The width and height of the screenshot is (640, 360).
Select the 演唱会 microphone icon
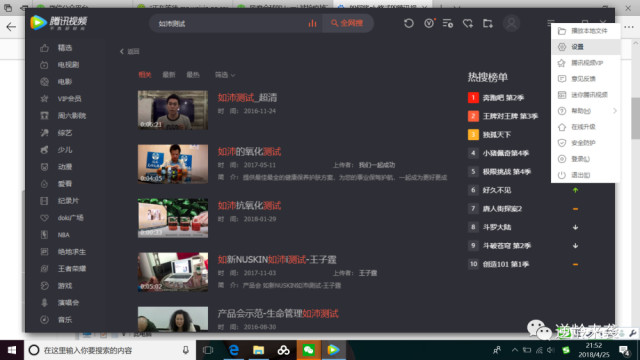pyautogui.click(x=44, y=302)
